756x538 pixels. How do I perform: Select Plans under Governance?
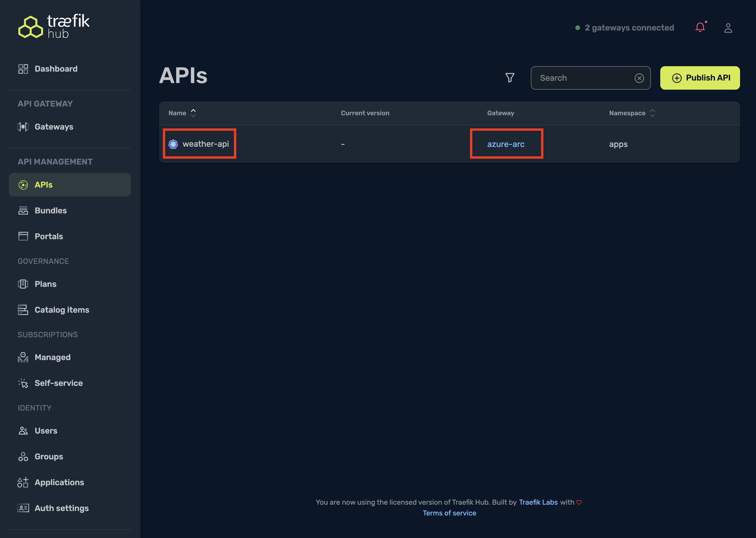coord(45,284)
